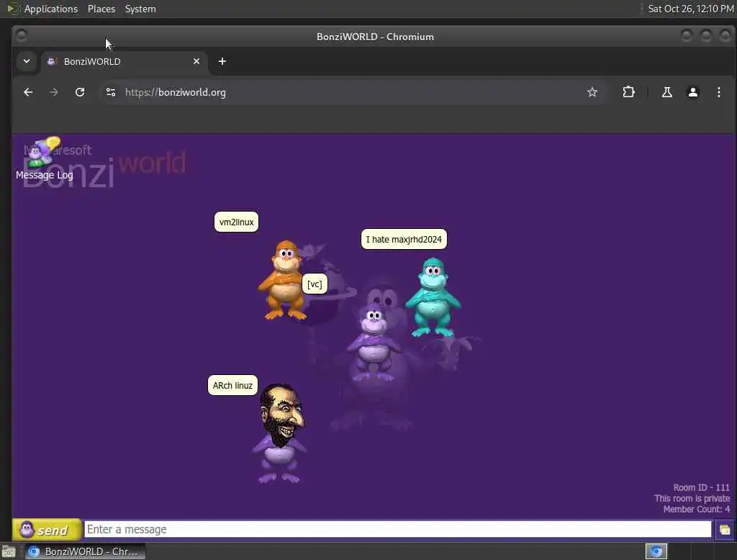Image resolution: width=737 pixels, height=560 pixels.
Task: Click the show desktop icon in taskbar
Action: click(9, 551)
